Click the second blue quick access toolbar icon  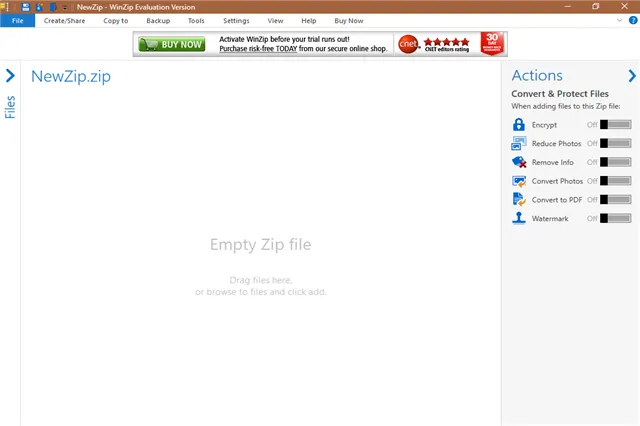[x=39, y=7]
